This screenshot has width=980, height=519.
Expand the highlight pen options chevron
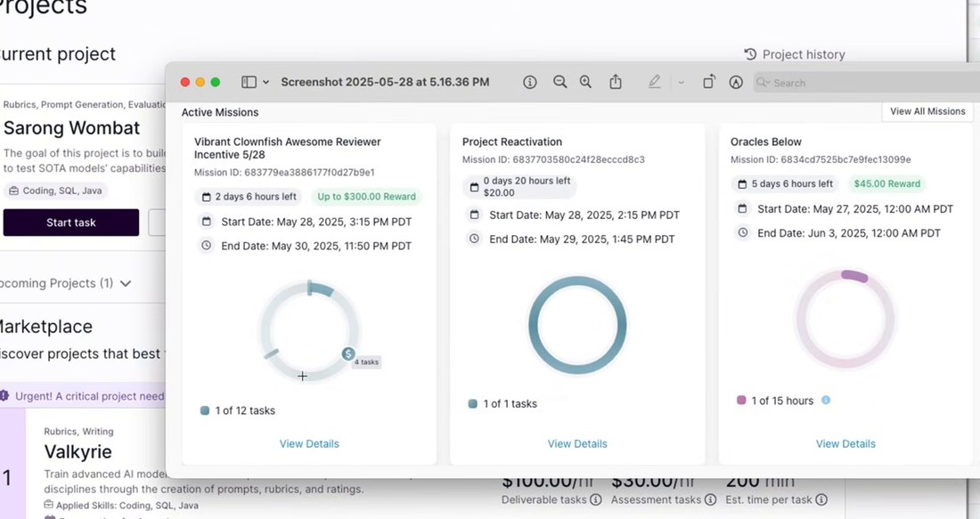click(x=682, y=83)
